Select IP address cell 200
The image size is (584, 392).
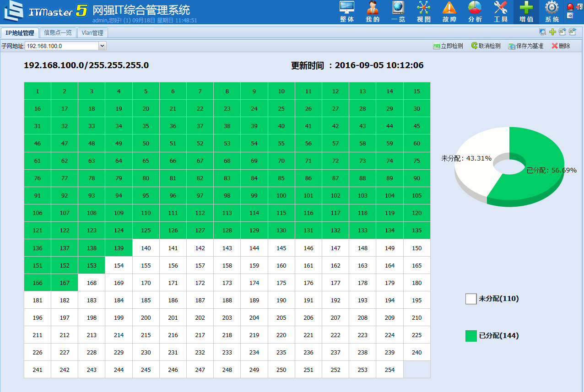[x=146, y=317]
